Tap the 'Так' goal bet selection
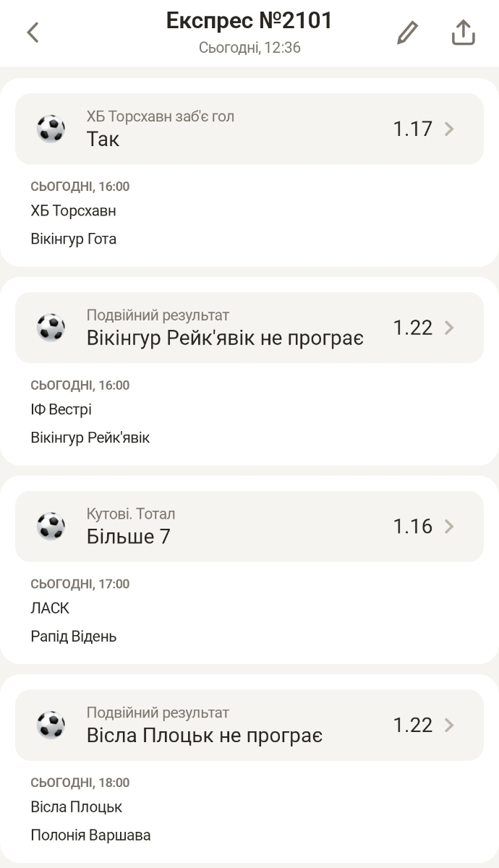The width and height of the screenshot is (499, 868). pyautogui.click(x=103, y=139)
